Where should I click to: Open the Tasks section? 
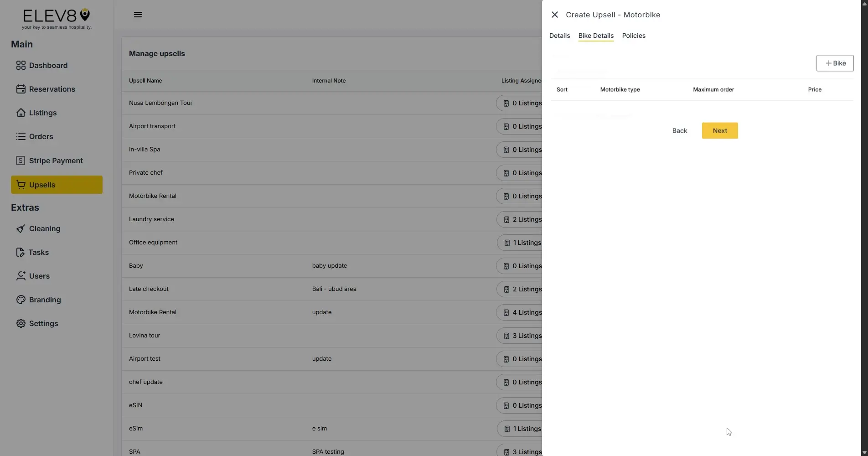[38, 252]
